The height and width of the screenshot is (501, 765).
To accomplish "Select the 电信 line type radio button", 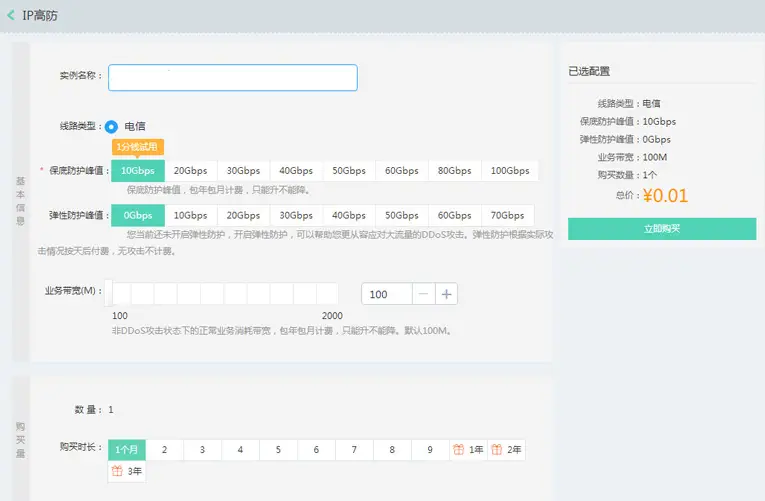I will (112, 126).
